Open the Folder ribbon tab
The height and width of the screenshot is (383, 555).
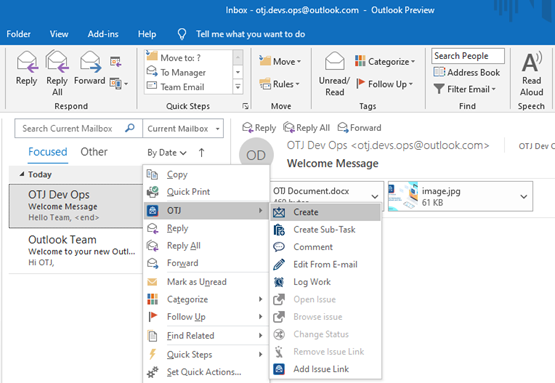point(18,34)
